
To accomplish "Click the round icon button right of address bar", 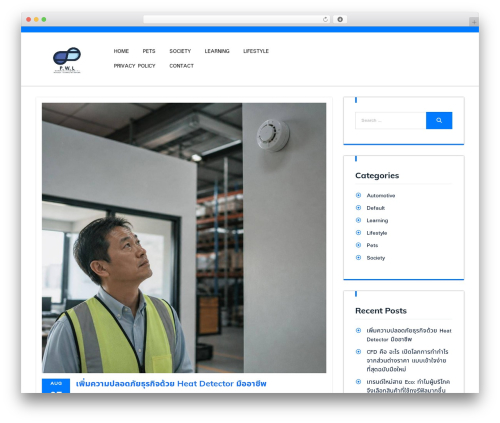I will (x=340, y=19).
